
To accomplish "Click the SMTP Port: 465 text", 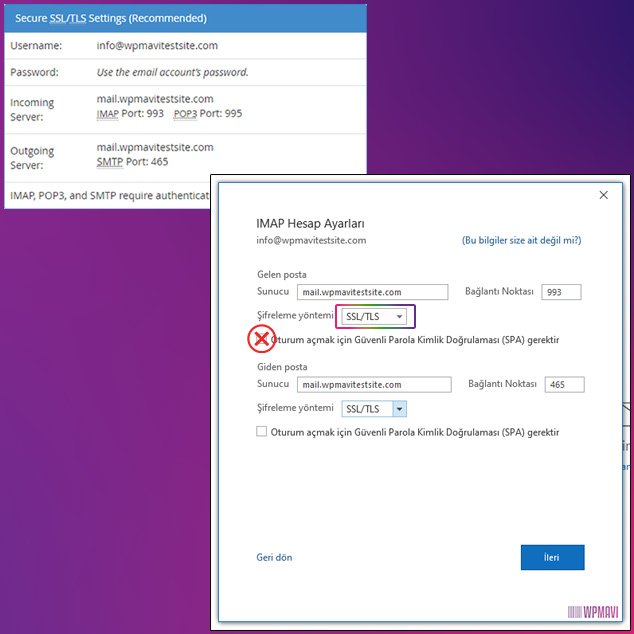I will click(x=132, y=162).
